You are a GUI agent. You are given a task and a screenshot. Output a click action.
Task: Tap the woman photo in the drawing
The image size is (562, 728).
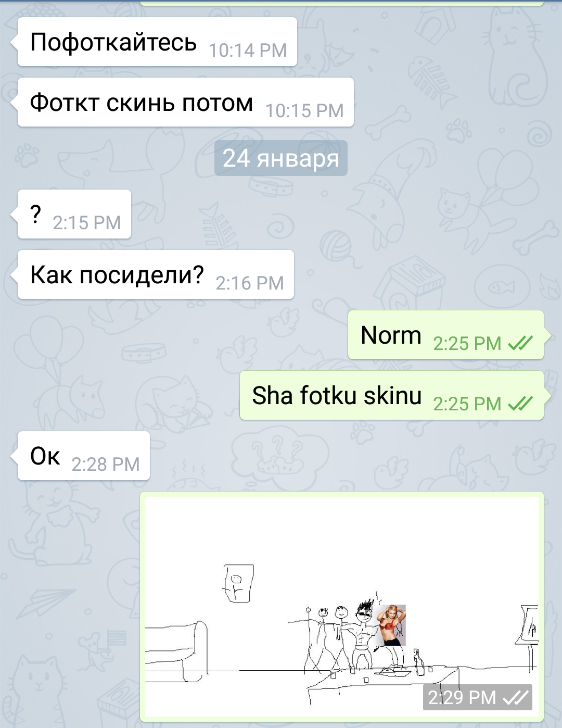pos(391,625)
